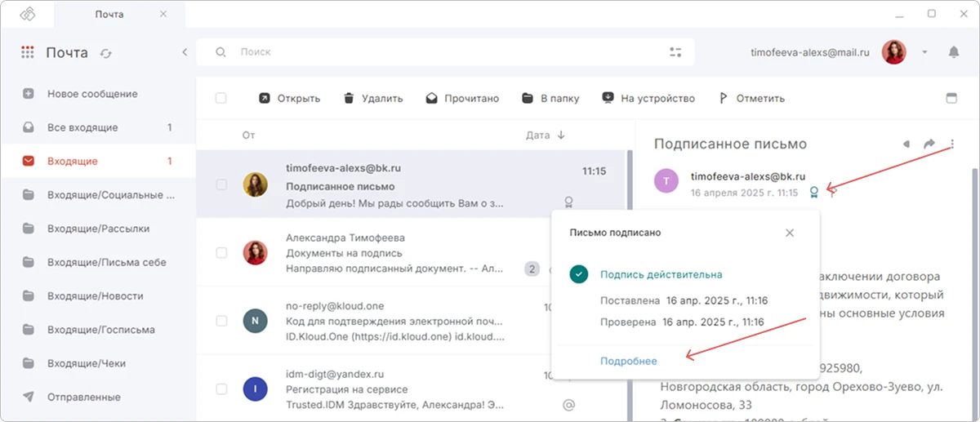Open Все входящие folder

(x=98, y=127)
